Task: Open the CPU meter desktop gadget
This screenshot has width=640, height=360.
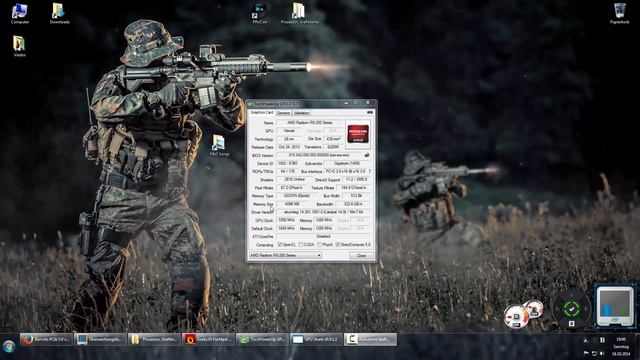Action: click(x=614, y=306)
